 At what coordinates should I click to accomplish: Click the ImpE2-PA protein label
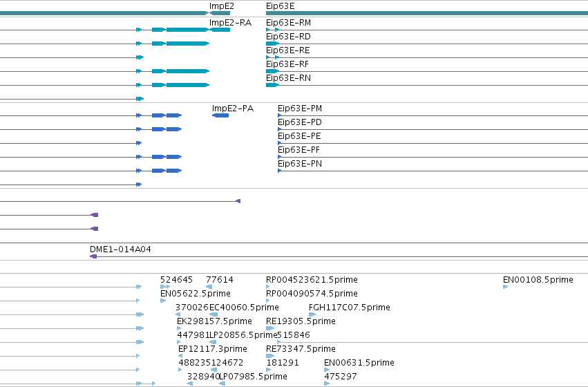coord(233,108)
